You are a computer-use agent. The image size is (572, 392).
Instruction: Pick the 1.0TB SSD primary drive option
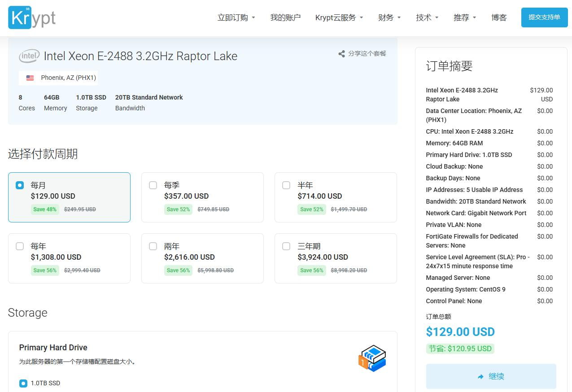click(x=23, y=383)
